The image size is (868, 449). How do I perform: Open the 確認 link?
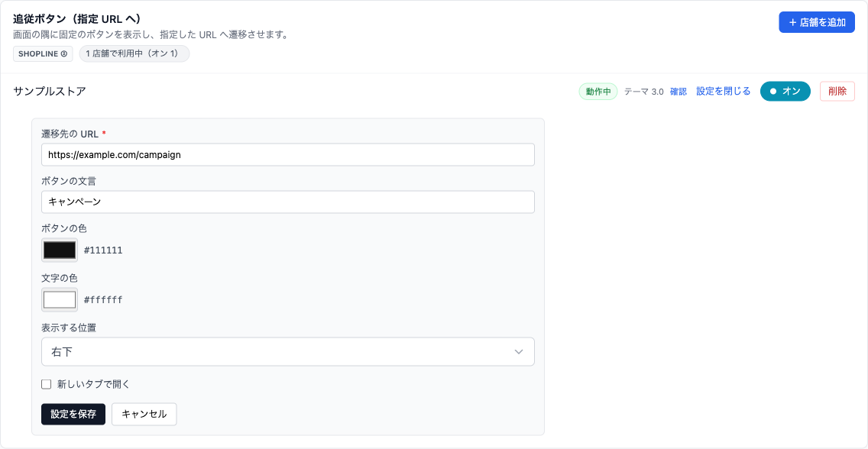coord(679,92)
